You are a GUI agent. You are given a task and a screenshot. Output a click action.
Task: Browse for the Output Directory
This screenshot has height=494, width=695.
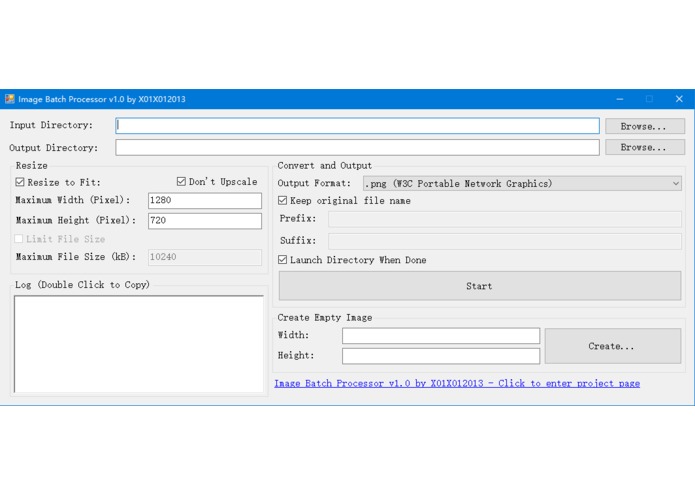(644, 148)
